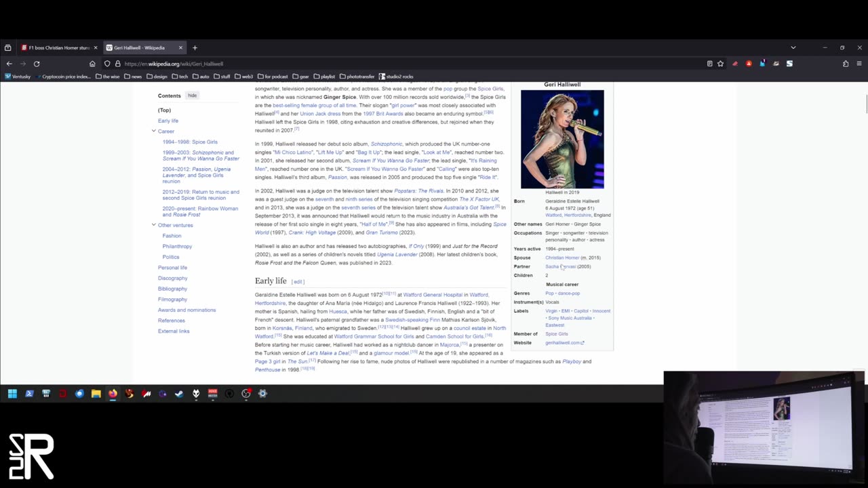List all tabs dropdown arrow

click(x=793, y=47)
